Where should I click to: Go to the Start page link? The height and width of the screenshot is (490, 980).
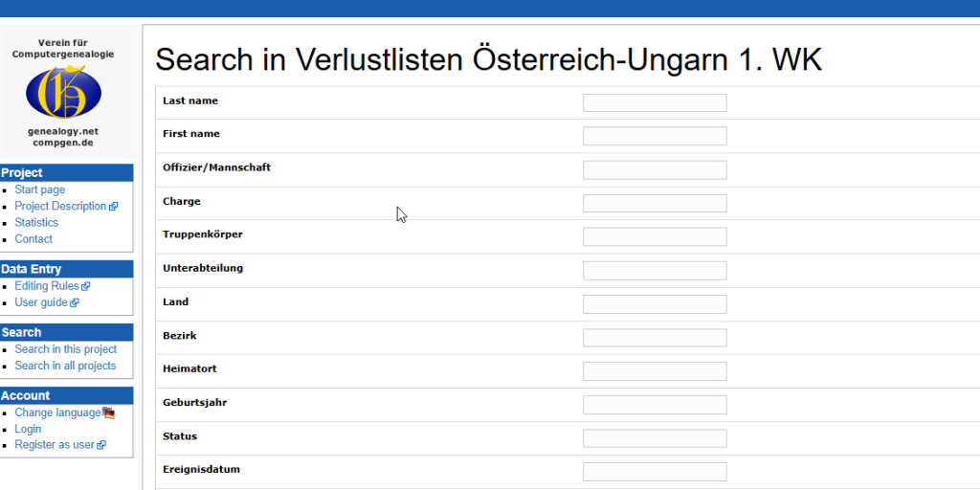40,190
